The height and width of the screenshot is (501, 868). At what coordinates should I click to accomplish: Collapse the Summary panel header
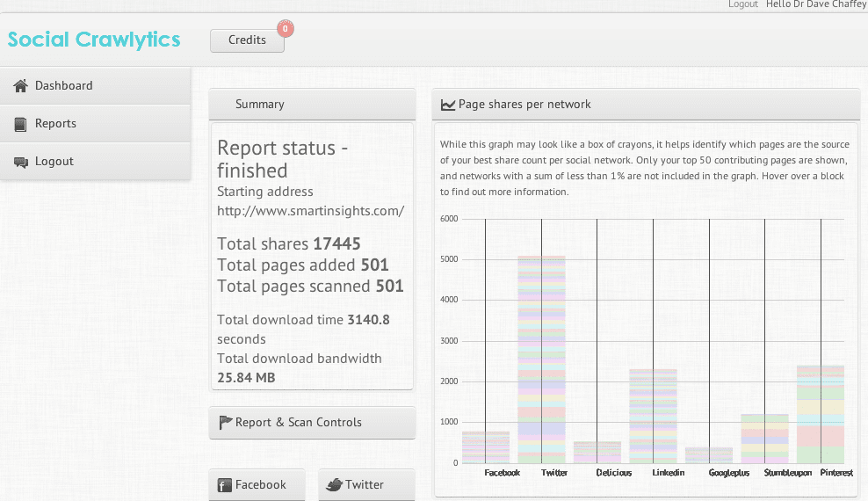[x=312, y=105]
